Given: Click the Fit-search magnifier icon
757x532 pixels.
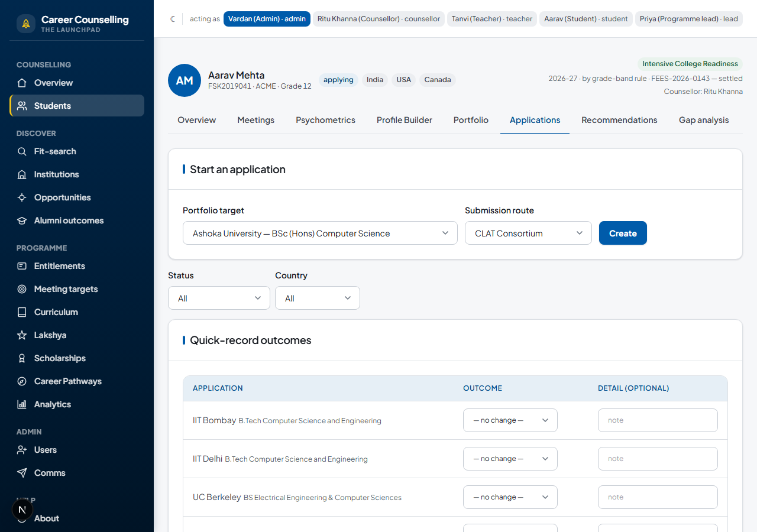Looking at the screenshot, I should [22, 151].
